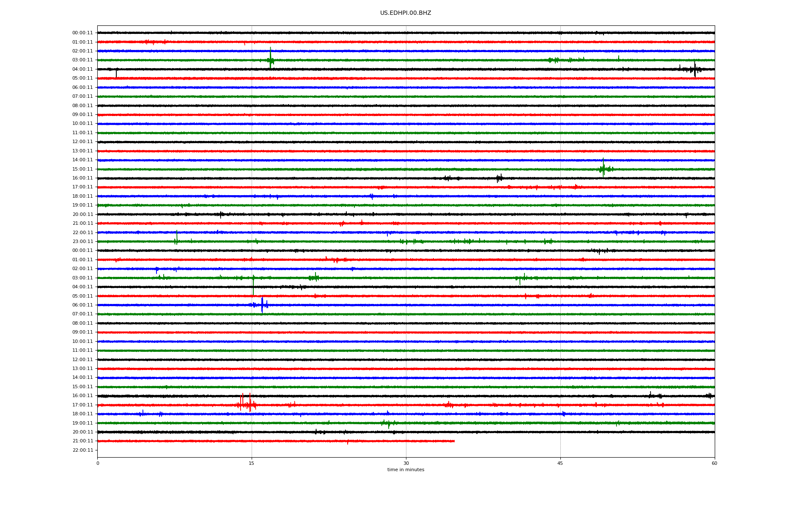Image resolution: width=812 pixels, height=508 pixels.
Task: Click the blue event spike on the 06:00:11 trace
Action: coord(262,305)
